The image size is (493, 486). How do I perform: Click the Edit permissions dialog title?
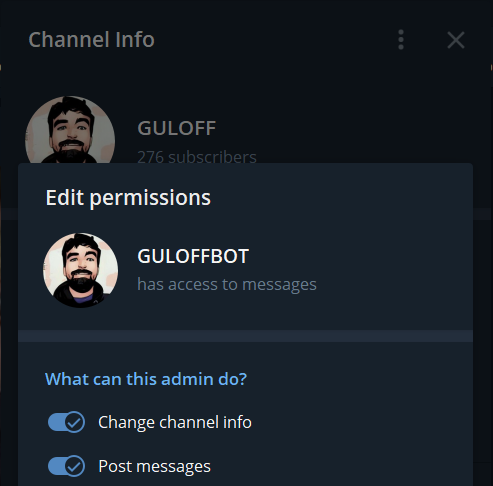pos(128,198)
